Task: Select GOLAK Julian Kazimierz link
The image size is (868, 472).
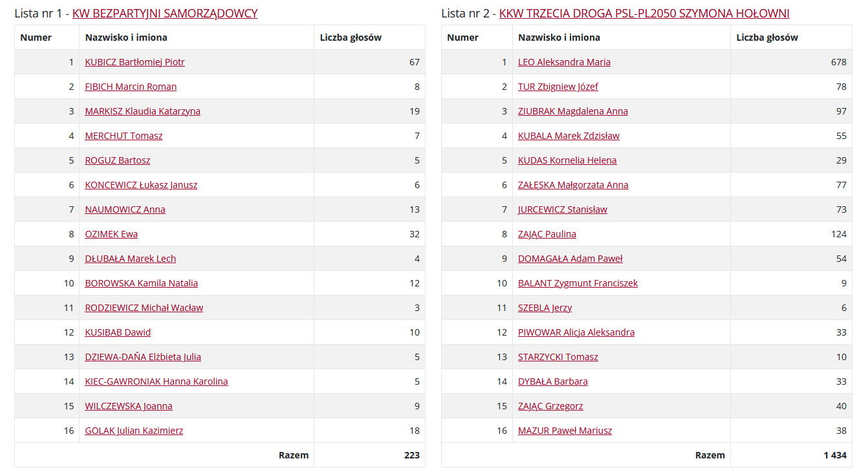Action: click(x=134, y=431)
